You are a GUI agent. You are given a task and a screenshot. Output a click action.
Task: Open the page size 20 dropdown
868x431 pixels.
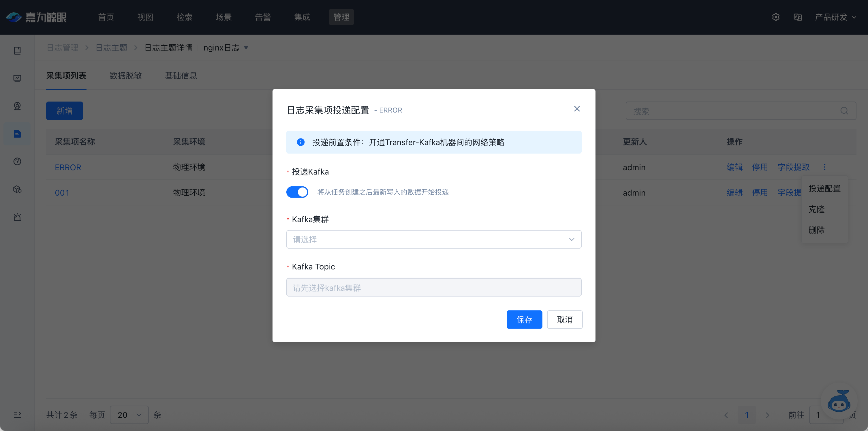[129, 415]
